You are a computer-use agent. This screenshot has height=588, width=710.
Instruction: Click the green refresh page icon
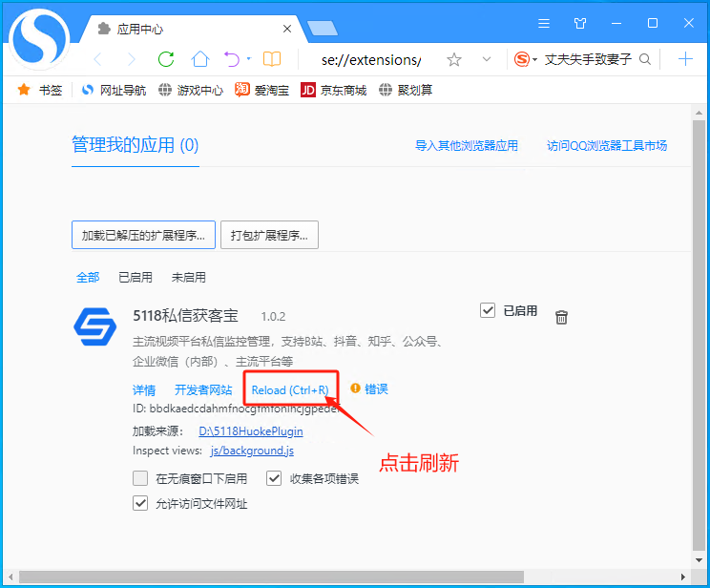(x=166, y=59)
